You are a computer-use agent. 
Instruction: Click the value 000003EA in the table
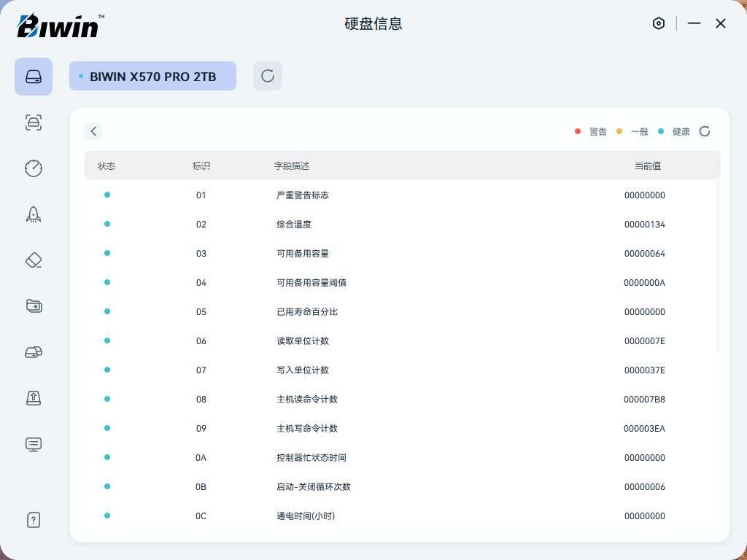pyautogui.click(x=644, y=429)
